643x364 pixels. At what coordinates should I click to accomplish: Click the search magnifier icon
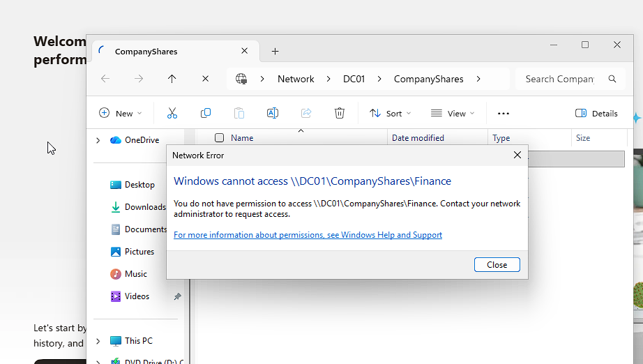(x=612, y=79)
